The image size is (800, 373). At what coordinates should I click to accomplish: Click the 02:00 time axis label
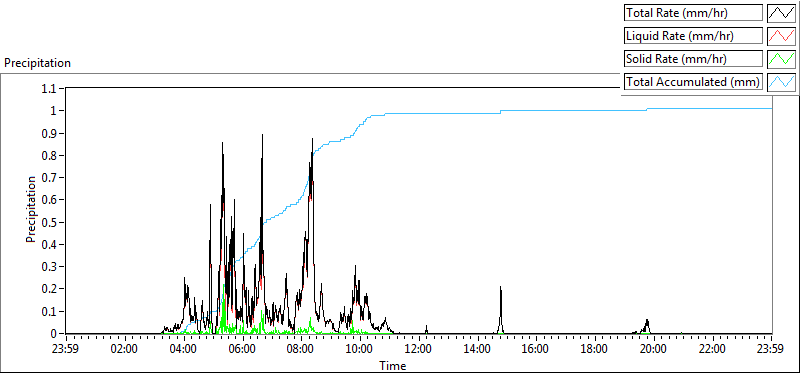(125, 350)
